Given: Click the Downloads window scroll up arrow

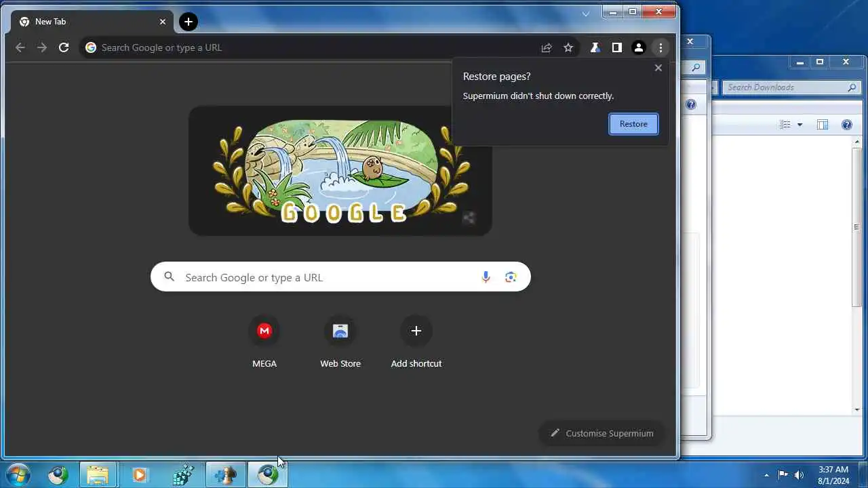Looking at the screenshot, I should (856, 141).
